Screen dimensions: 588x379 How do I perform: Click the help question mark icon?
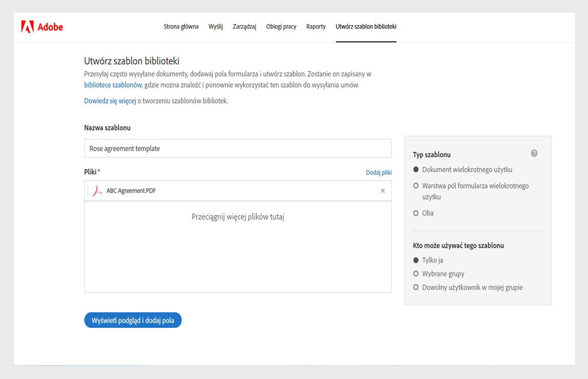(x=534, y=153)
